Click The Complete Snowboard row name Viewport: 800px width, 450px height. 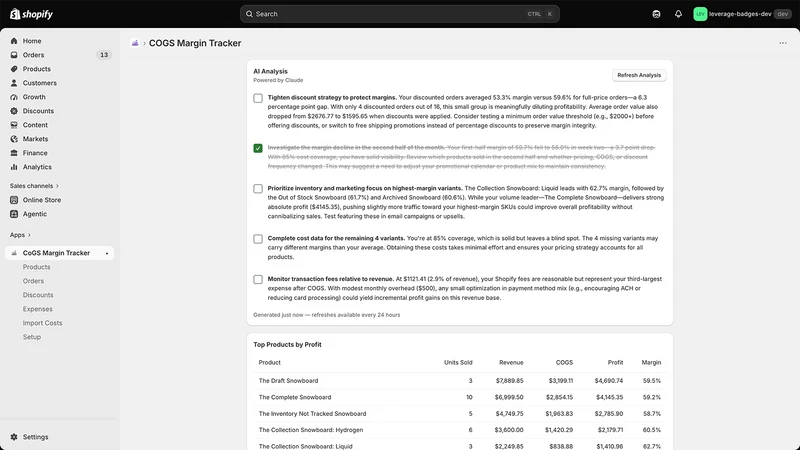[x=295, y=397]
